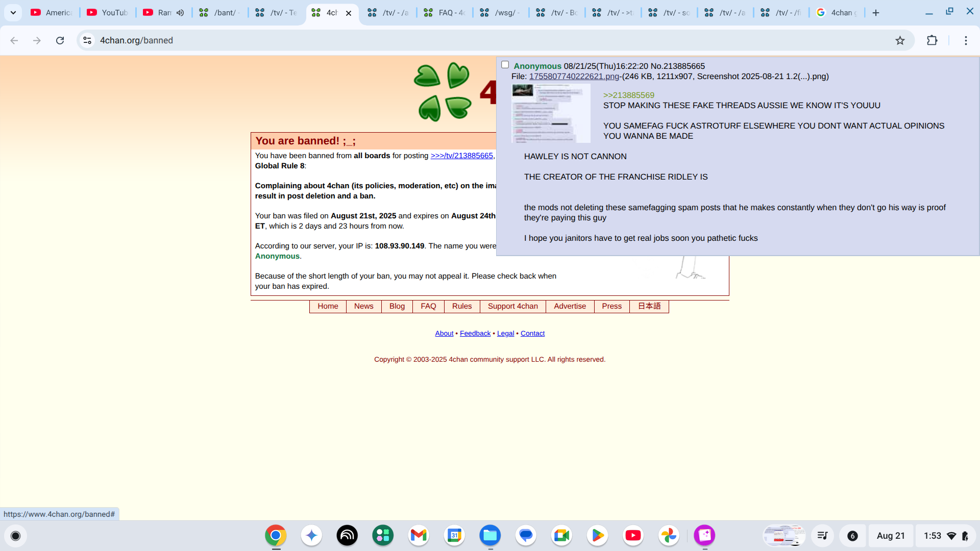Follow the >>>/tv/213885665 post link
The width and height of the screenshot is (980, 551).
tap(461, 156)
